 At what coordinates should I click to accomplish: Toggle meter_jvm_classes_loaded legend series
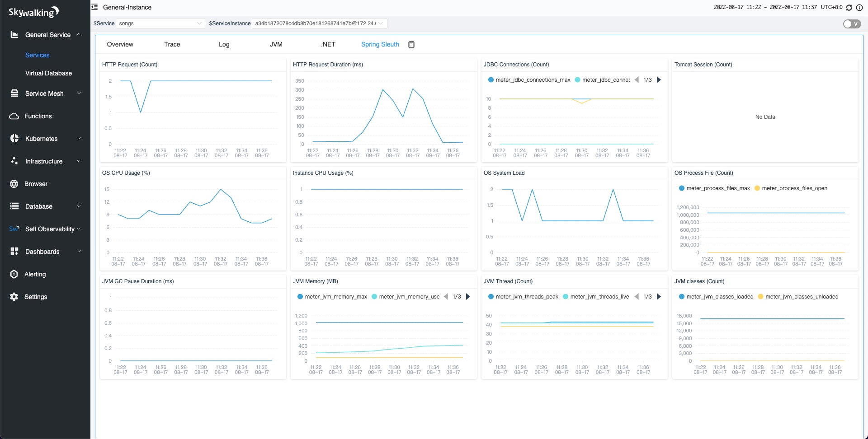click(716, 297)
